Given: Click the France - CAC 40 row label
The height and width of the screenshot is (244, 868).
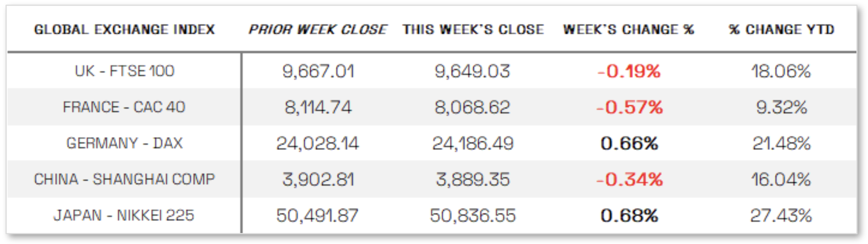Looking at the screenshot, I should 124,107.
